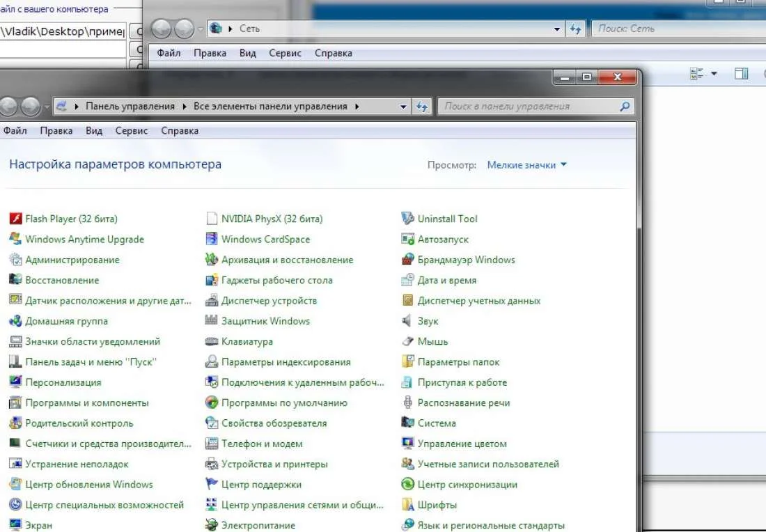Open the Мышь icon
766x532 pixels.
click(x=407, y=341)
